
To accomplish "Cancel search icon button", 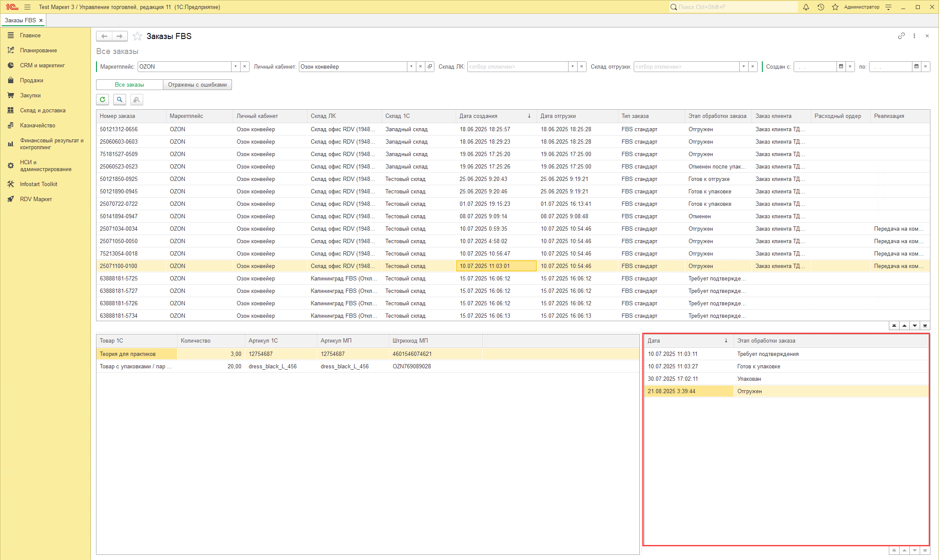I will 136,99.
